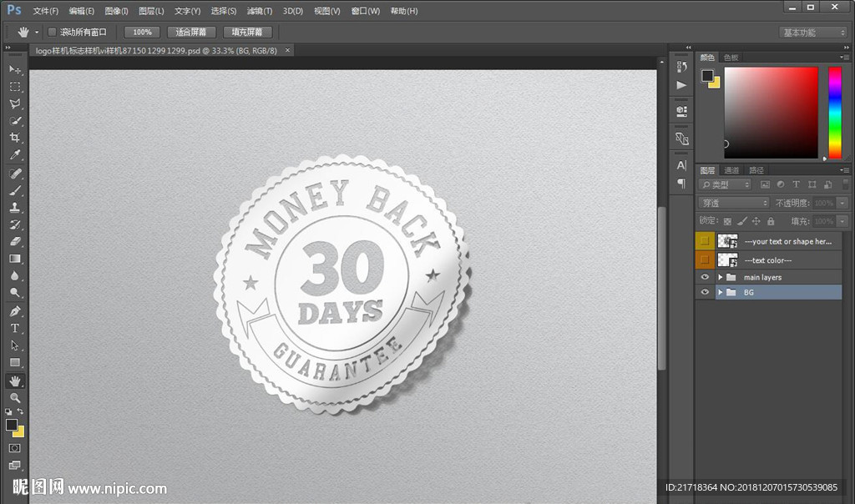Viewport: 855px width, 504px height.
Task: Pick the Zoom magnifier tool
Action: tap(15, 398)
